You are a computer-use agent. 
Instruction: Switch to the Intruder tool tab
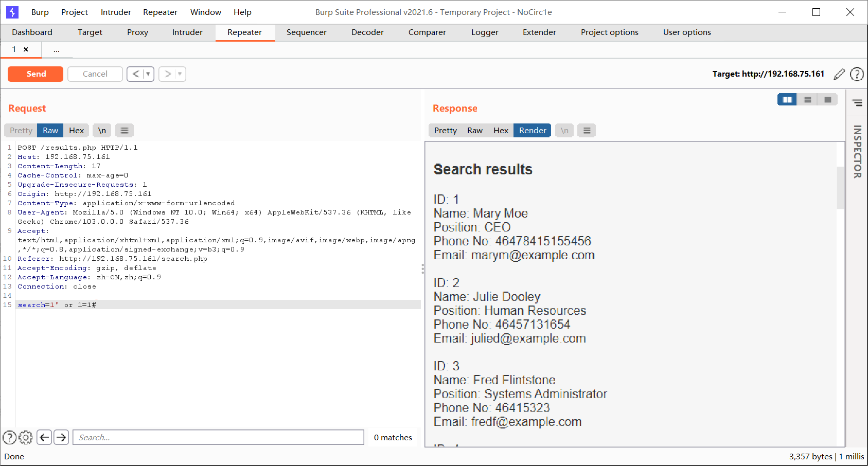187,32
